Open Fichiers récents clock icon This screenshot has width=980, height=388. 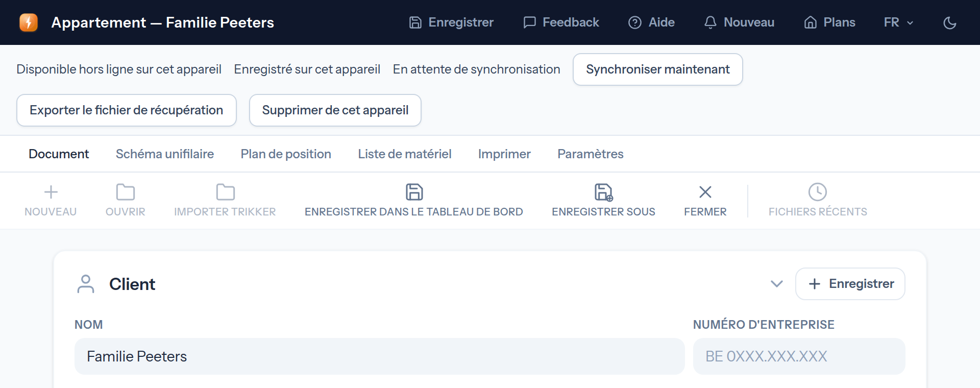coord(818,192)
